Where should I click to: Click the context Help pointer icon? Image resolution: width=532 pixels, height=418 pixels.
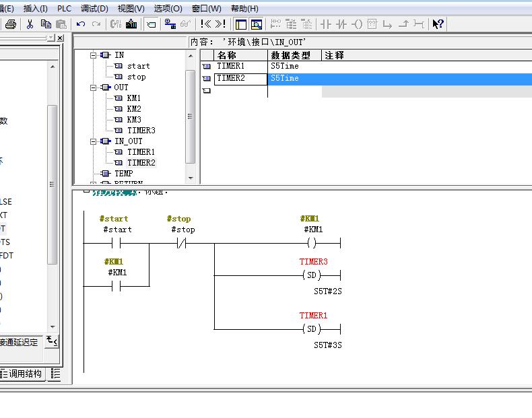pyautogui.click(x=438, y=24)
